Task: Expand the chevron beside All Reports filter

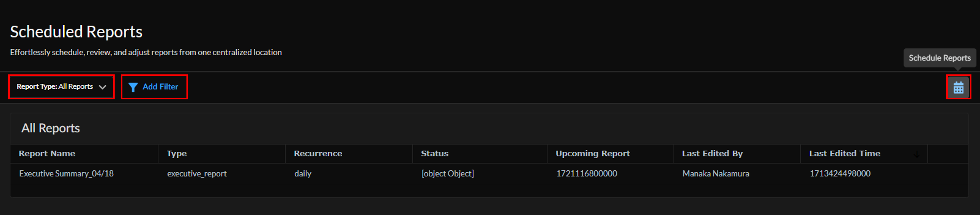Action: click(102, 87)
